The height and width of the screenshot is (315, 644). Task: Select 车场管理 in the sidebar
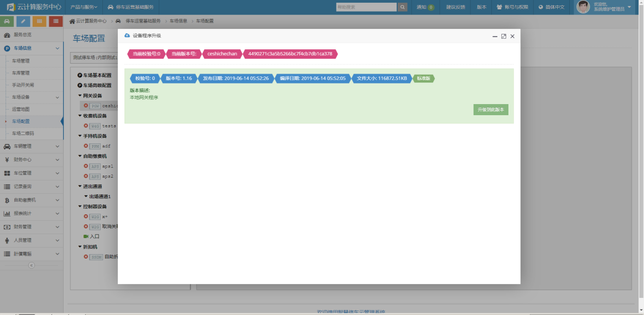coord(21,61)
